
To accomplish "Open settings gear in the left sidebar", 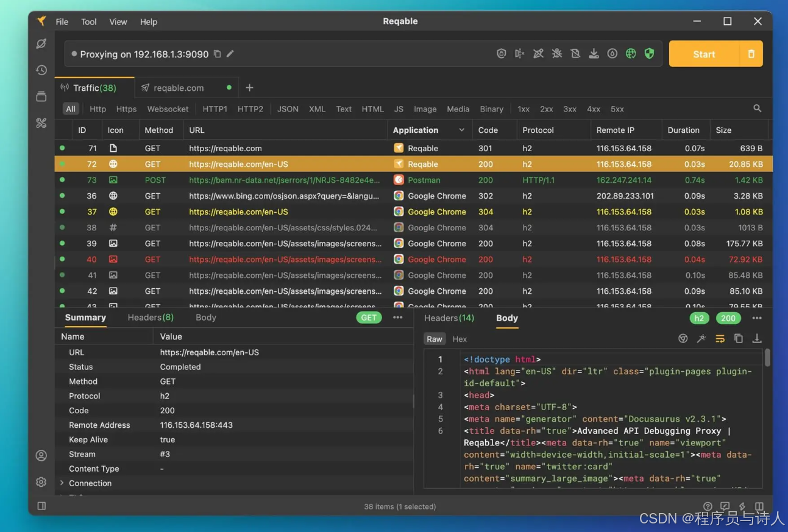I will click(41, 482).
